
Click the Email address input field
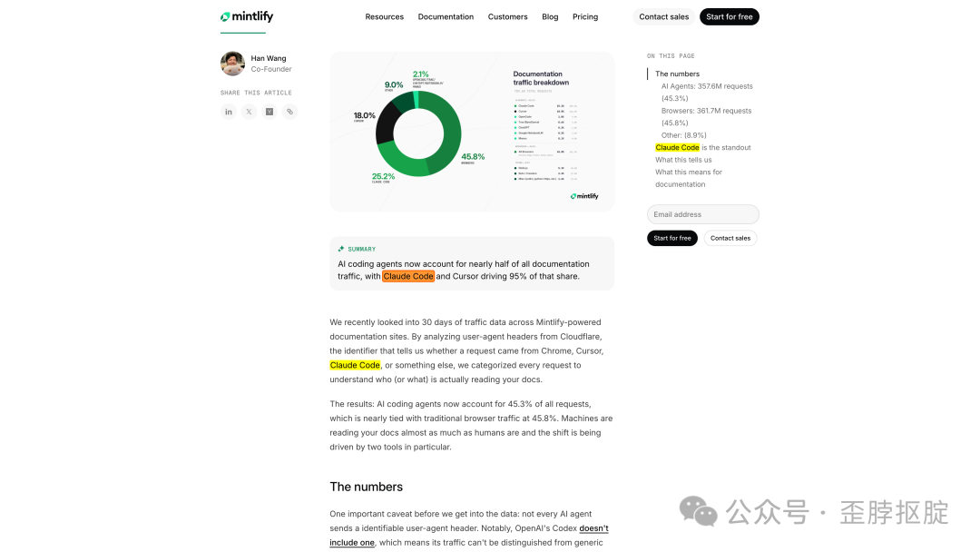click(x=702, y=213)
